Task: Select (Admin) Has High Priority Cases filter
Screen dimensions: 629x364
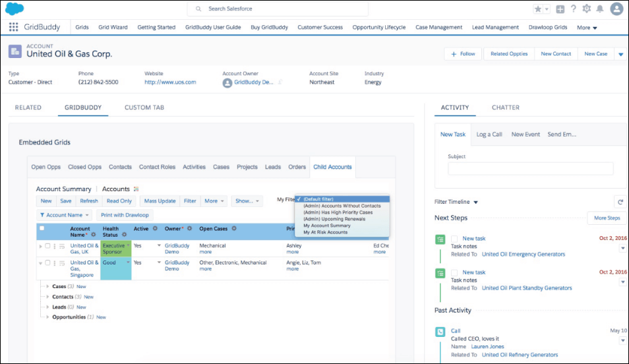Action: point(338,212)
